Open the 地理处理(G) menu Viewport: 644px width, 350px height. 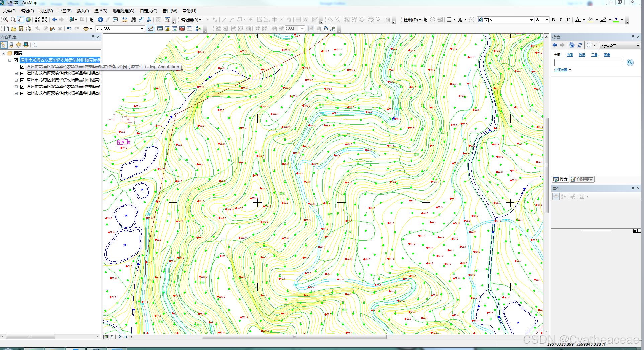pos(123,11)
